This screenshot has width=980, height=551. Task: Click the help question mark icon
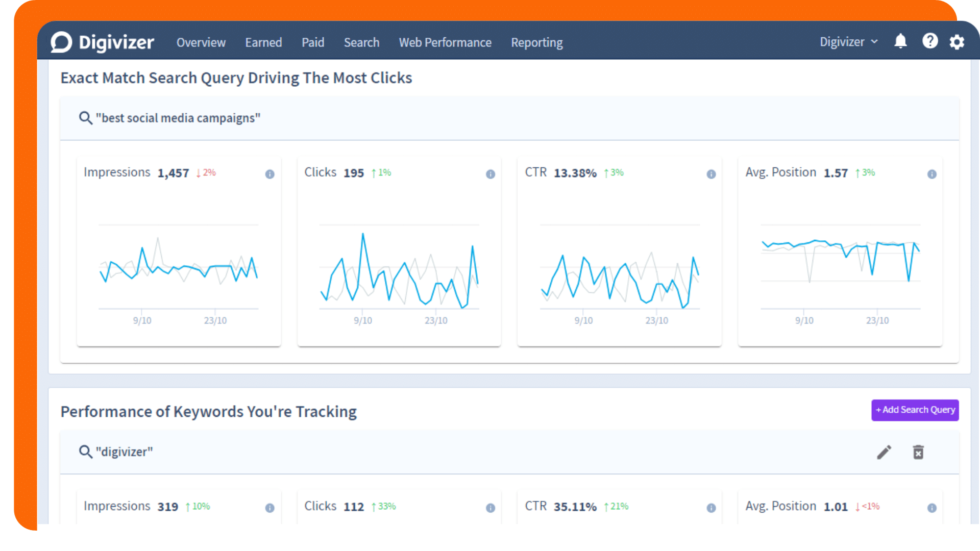(x=929, y=41)
